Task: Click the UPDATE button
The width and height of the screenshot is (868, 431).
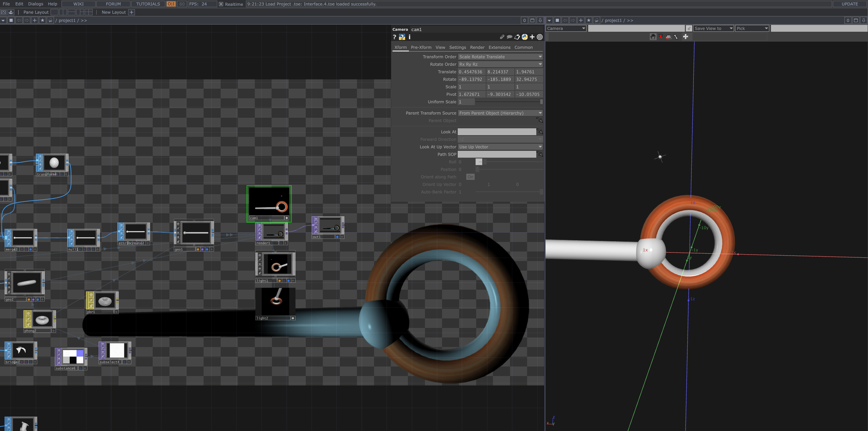Action: 850,4
